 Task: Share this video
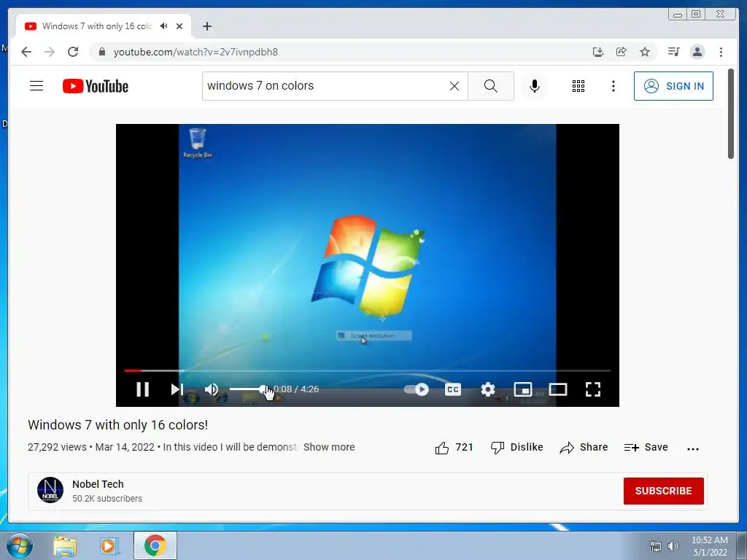point(584,448)
